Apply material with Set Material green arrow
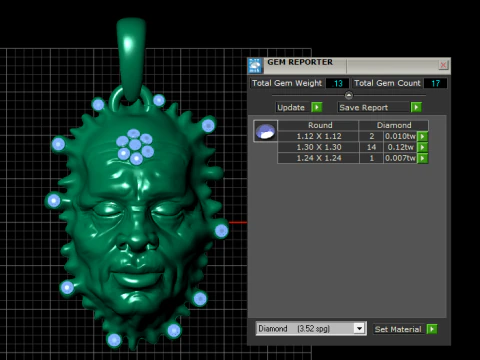The image size is (480, 360). click(432, 329)
